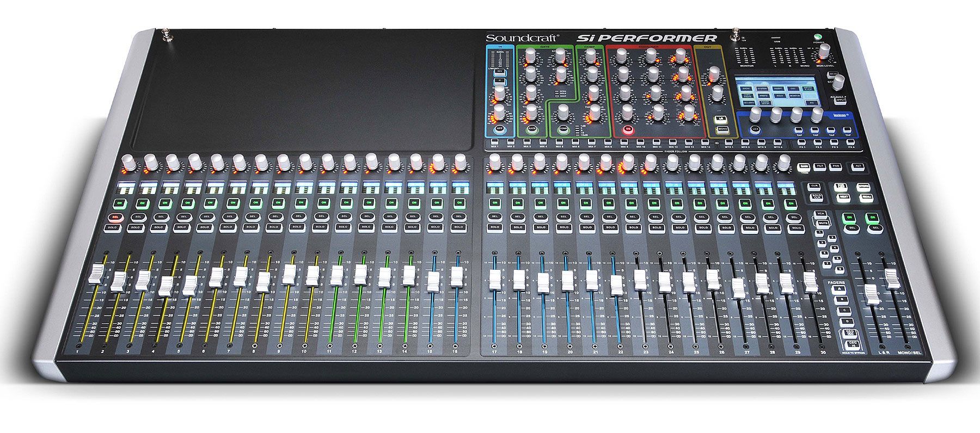The image size is (980, 433).
Task: Tap the fourth Lexicon TAP button
Action: pyautogui.click(x=848, y=131)
